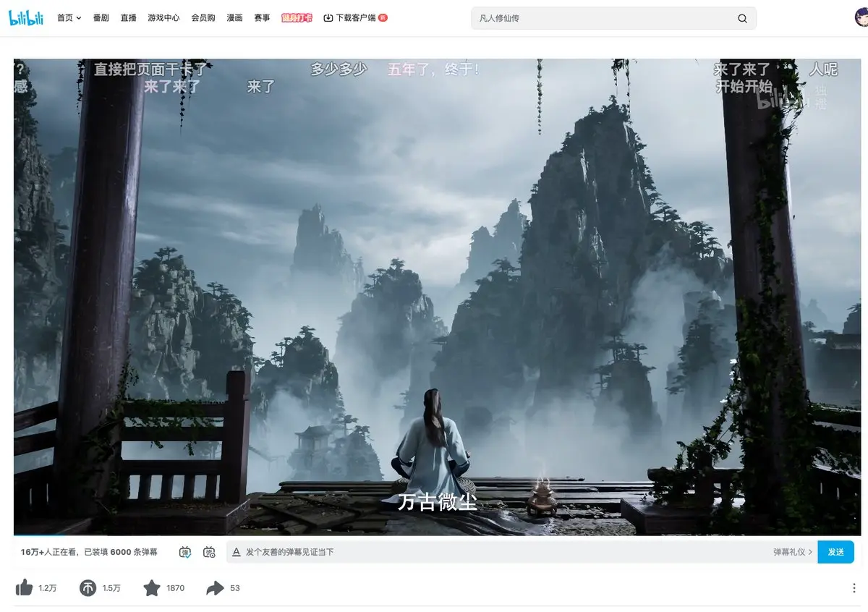The height and width of the screenshot is (612, 868).
Task: Open danmaku settings icon
Action: point(210,552)
